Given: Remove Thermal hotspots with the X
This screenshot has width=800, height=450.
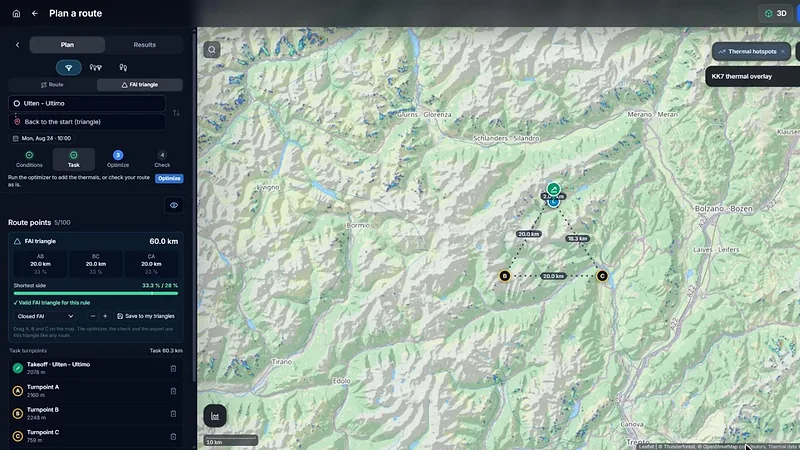Looking at the screenshot, I should tap(782, 52).
